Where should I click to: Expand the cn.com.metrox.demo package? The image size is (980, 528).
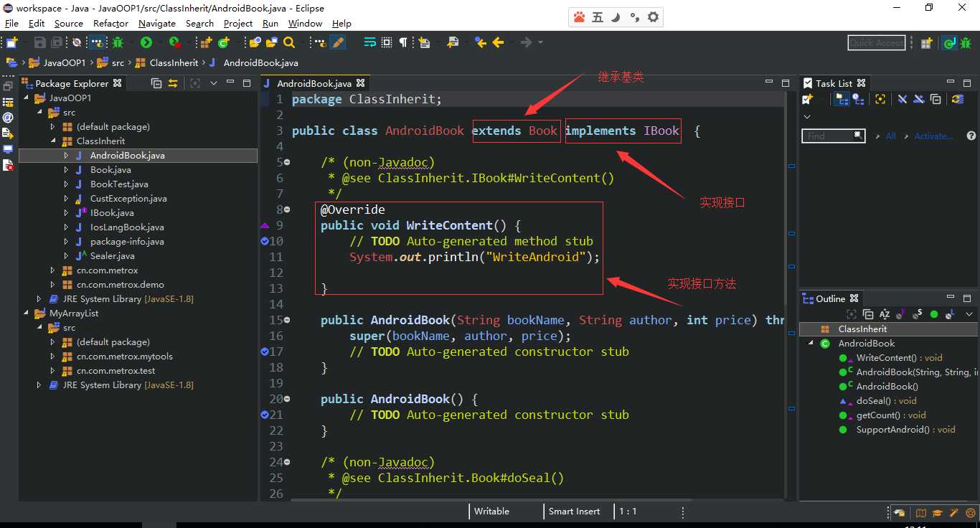point(52,285)
